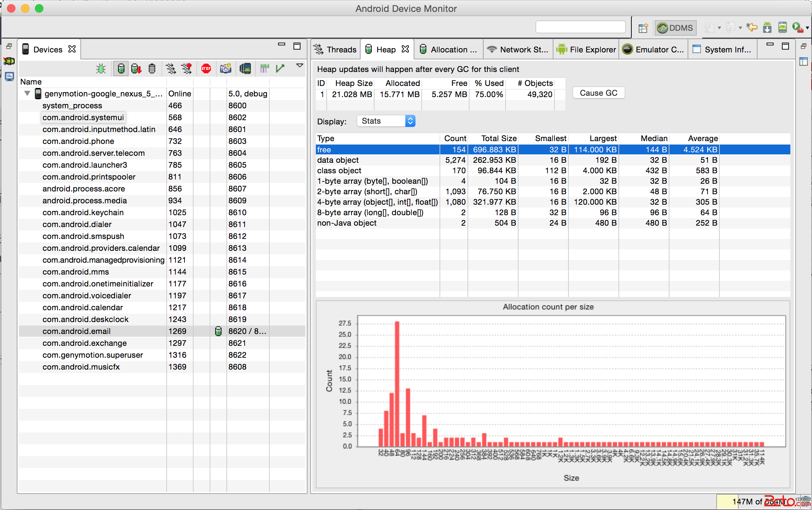Click the Quick Access search field
812x510 pixels.
click(x=580, y=27)
